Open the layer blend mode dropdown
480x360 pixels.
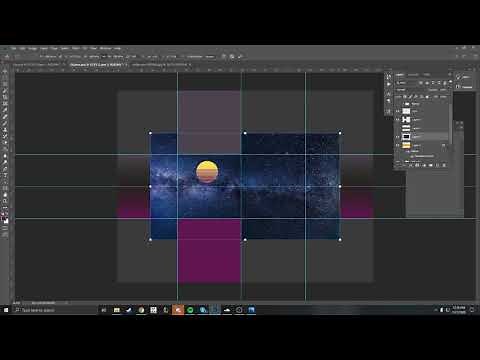(x=411, y=90)
